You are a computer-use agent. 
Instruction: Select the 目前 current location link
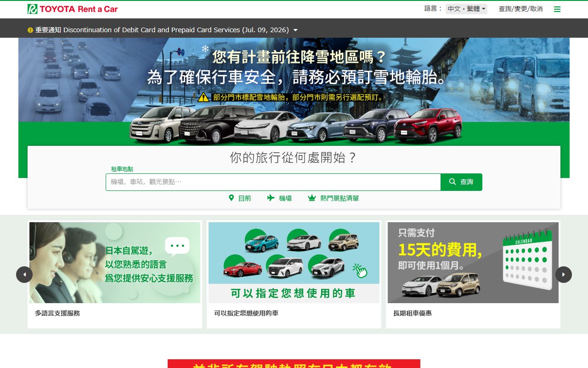coord(245,198)
